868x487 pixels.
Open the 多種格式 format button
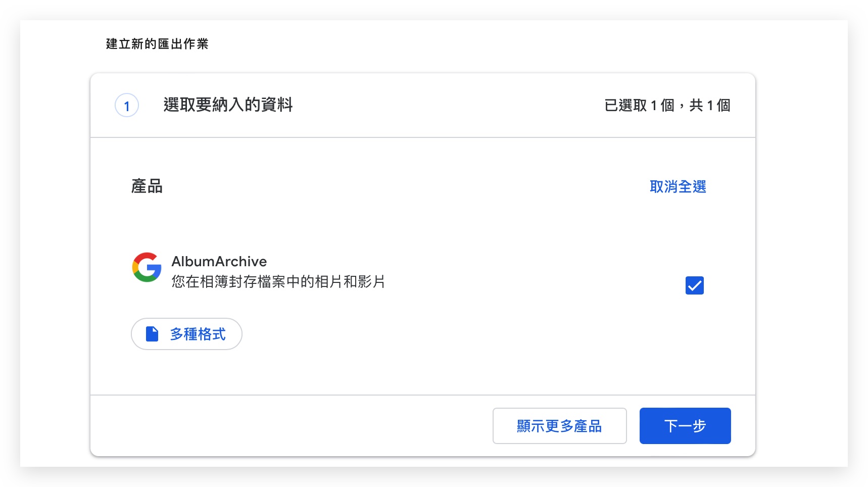[x=186, y=334]
